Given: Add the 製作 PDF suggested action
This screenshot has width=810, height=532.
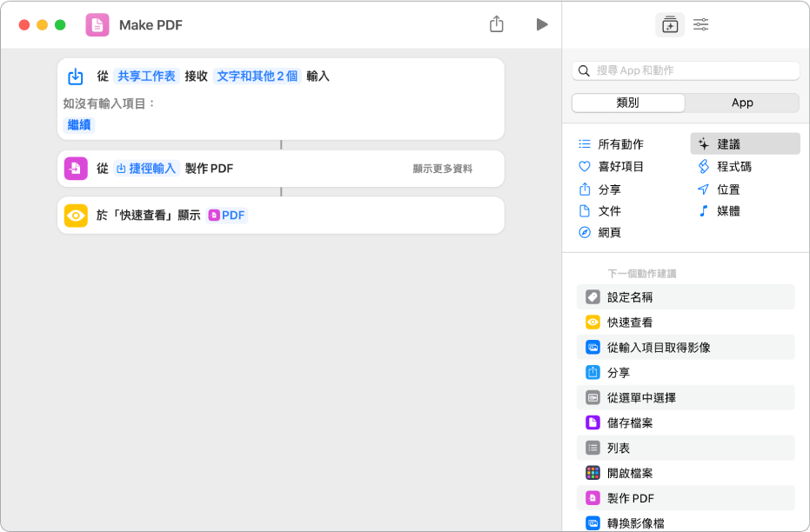Looking at the screenshot, I should 686,498.
